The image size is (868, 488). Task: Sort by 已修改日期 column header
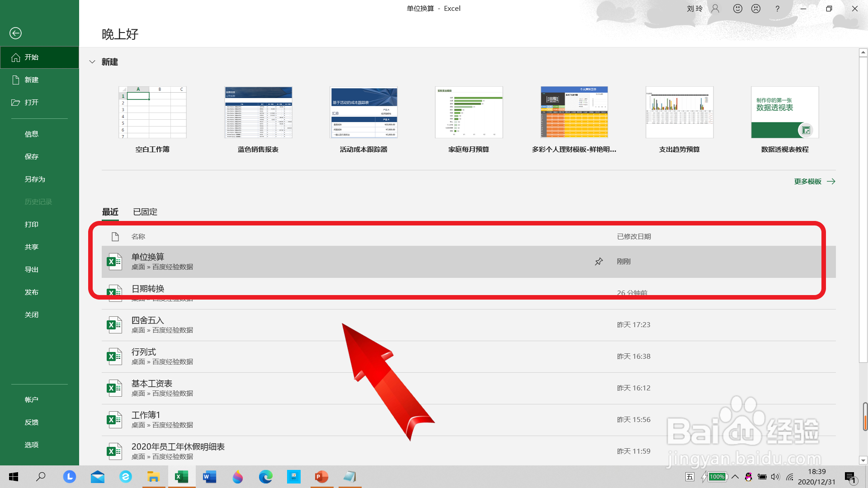click(x=634, y=237)
